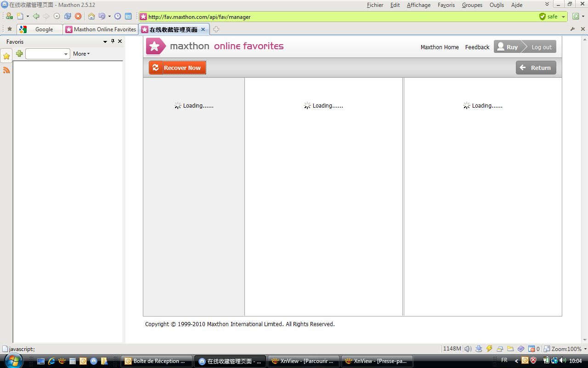Image resolution: width=588 pixels, height=368 pixels.
Task: Go to the home page icon
Action: click(x=91, y=16)
